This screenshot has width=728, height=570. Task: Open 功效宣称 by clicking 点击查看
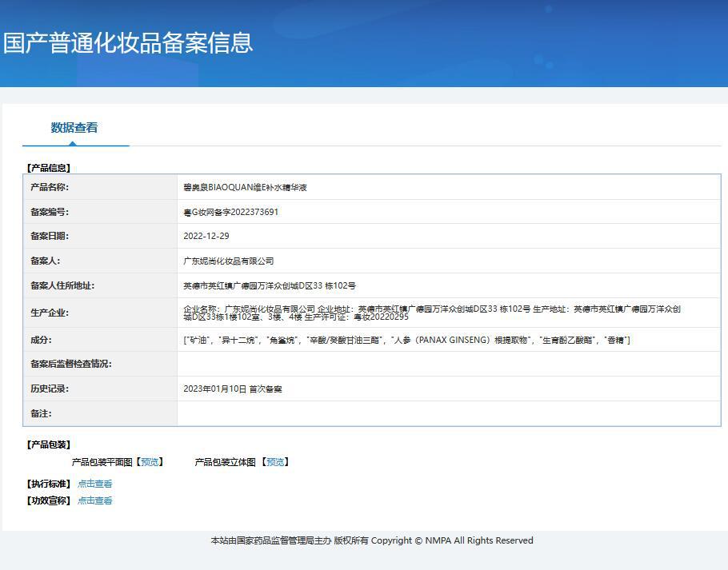tap(94, 500)
